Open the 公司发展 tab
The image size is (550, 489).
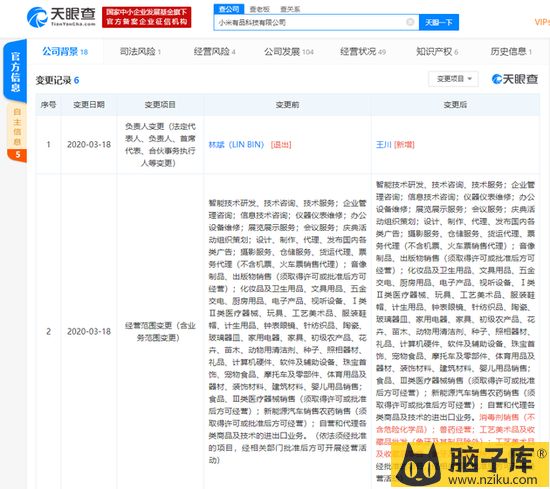click(x=289, y=52)
